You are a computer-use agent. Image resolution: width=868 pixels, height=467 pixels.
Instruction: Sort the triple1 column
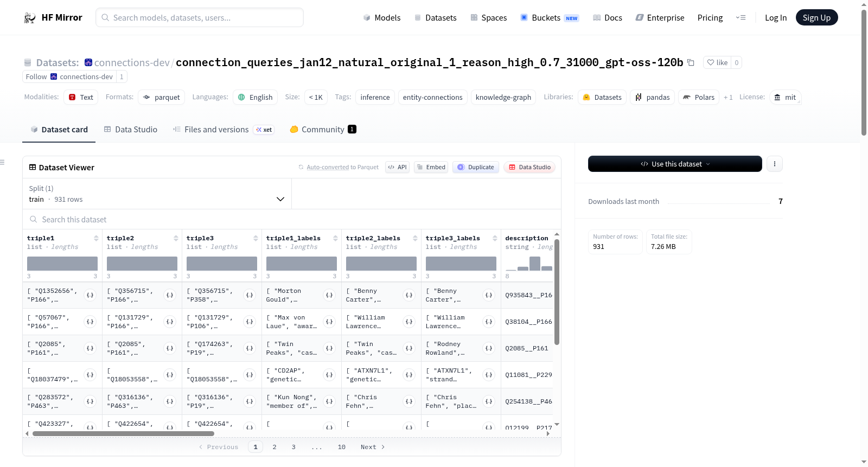(96, 238)
